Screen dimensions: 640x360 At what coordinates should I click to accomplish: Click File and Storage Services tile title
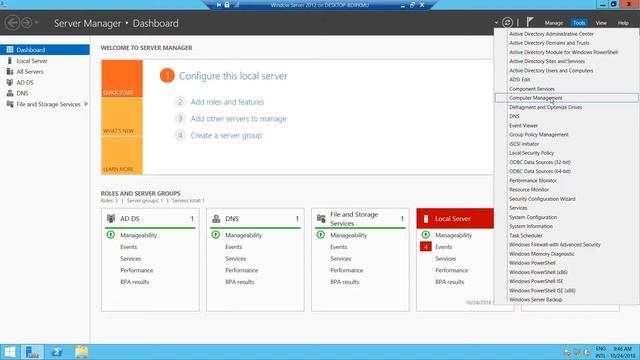354,219
